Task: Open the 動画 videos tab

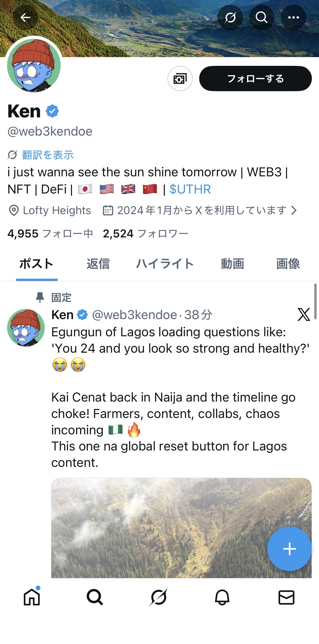Action: click(x=233, y=264)
